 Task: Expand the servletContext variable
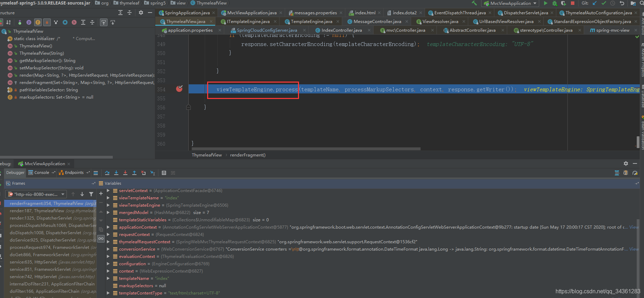[108, 191]
